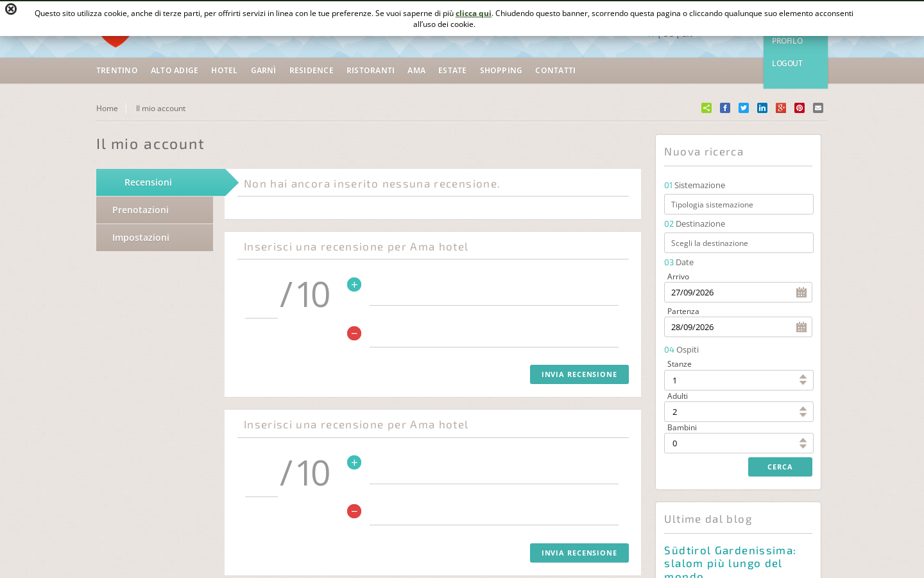
Task: Share page on Pinterest icon
Action: [800, 108]
